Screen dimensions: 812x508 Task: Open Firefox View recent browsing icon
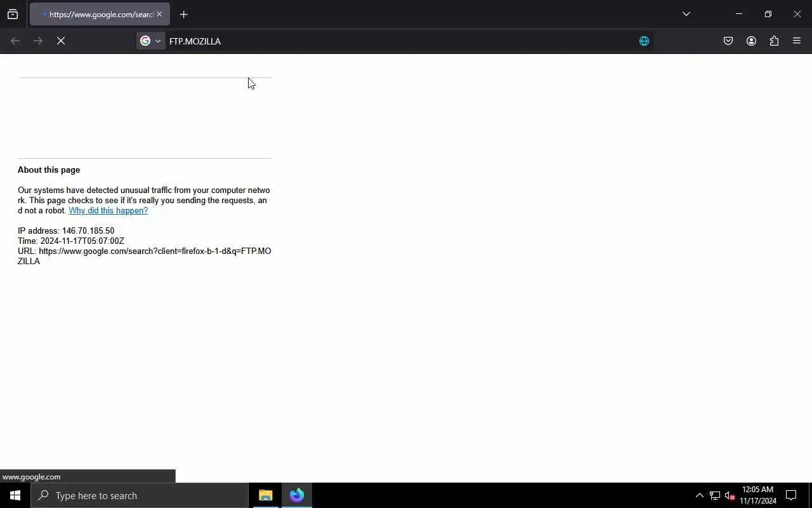[x=13, y=14]
